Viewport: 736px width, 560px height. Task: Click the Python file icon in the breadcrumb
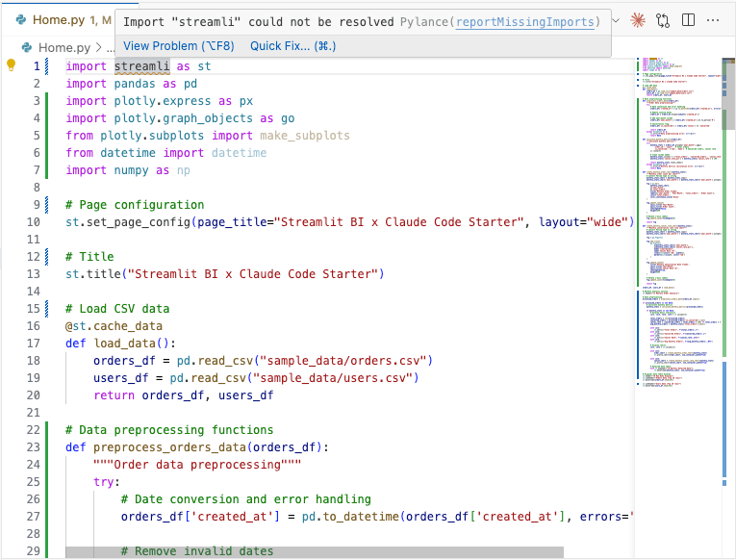pyautogui.click(x=29, y=46)
